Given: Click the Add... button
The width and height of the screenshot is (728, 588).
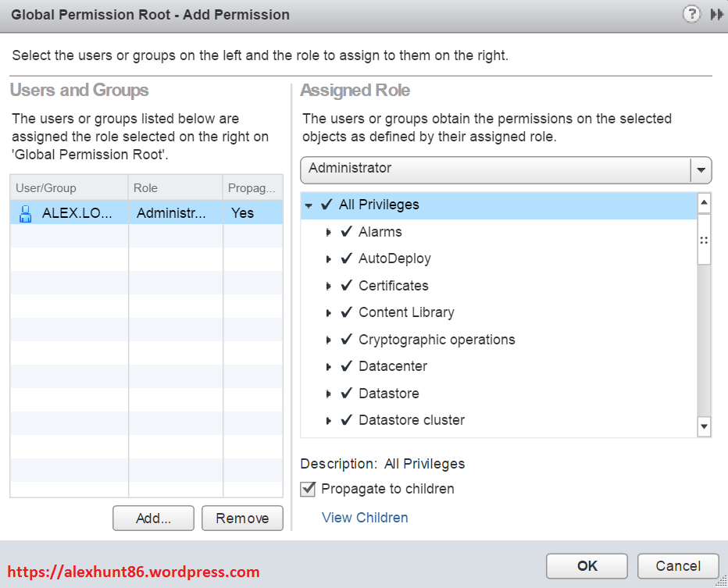Looking at the screenshot, I should click(153, 518).
